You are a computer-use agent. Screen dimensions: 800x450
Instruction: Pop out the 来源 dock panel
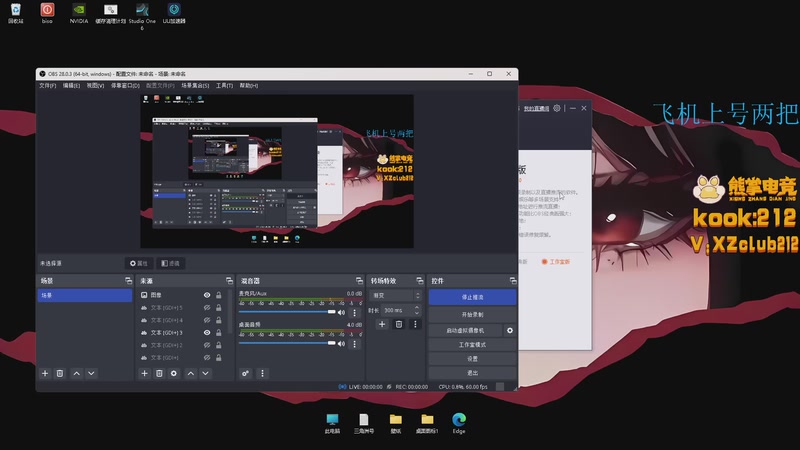pyautogui.click(x=229, y=281)
